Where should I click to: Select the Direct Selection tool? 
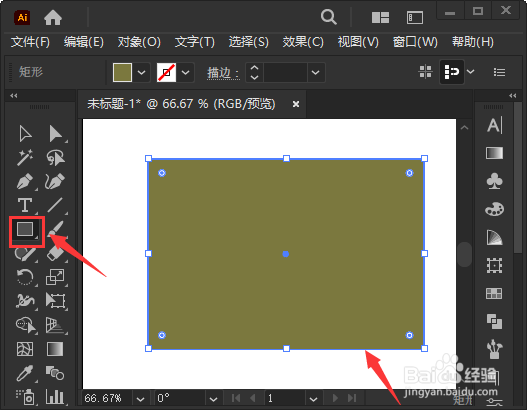(55, 134)
